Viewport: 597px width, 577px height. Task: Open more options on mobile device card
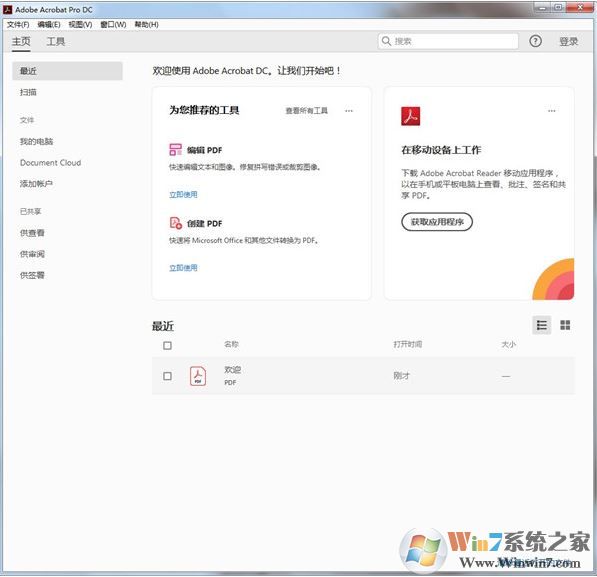click(552, 111)
